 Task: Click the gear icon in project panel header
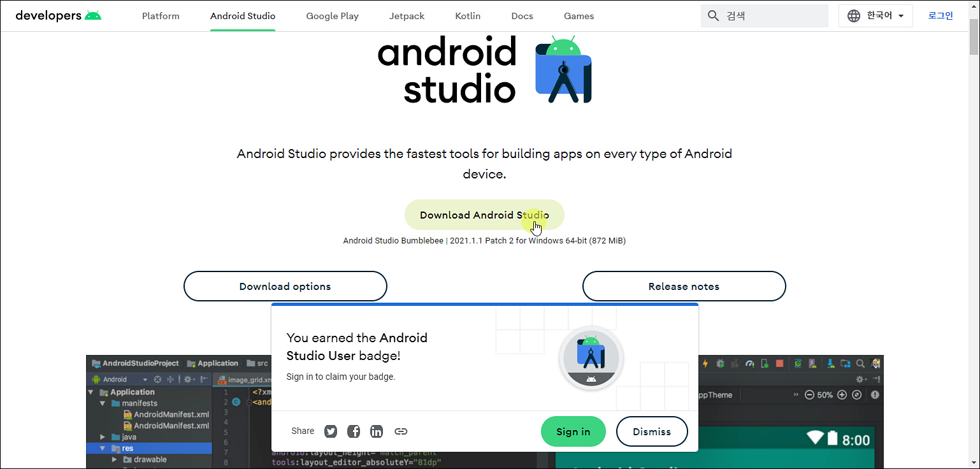188,379
